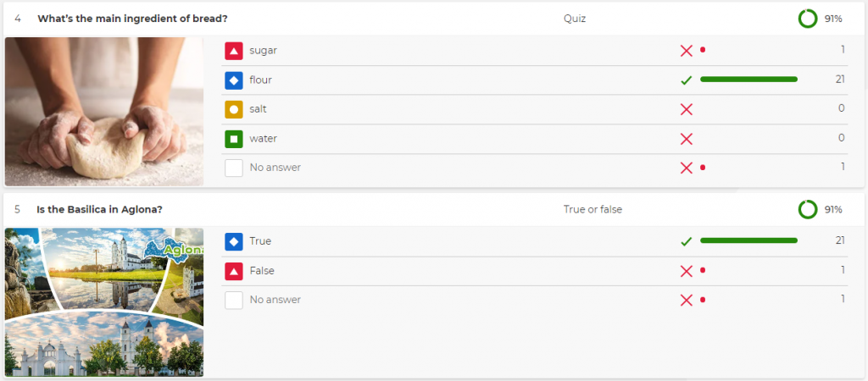Viewport: 868px width, 381px height.
Task: Click the 91% accuracy ring for question 4
Action: tap(808, 19)
